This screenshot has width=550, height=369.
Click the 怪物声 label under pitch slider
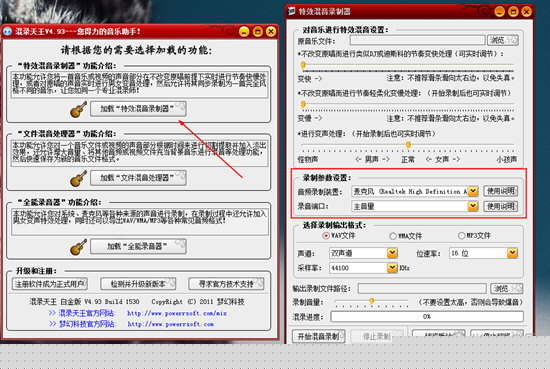[x=308, y=160]
